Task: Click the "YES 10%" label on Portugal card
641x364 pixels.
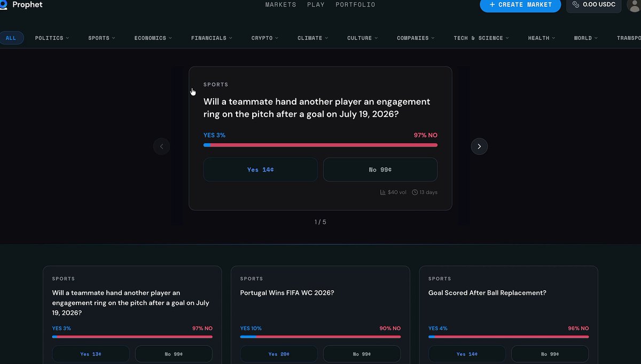Action: (251, 328)
